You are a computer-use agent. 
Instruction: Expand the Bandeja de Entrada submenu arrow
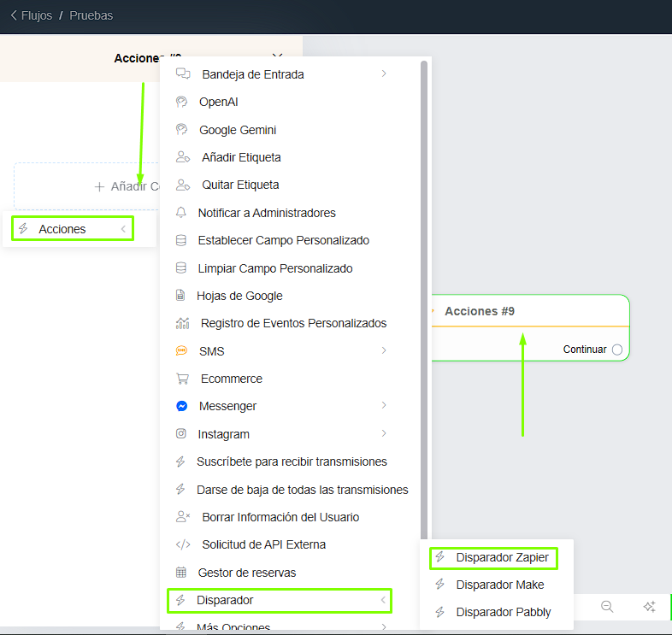pyautogui.click(x=384, y=74)
